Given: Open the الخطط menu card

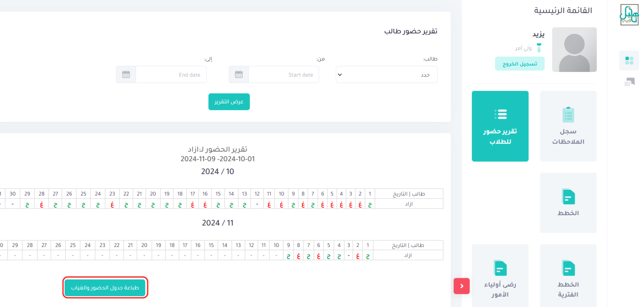Looking at the screenshot, I should [568, 203].
